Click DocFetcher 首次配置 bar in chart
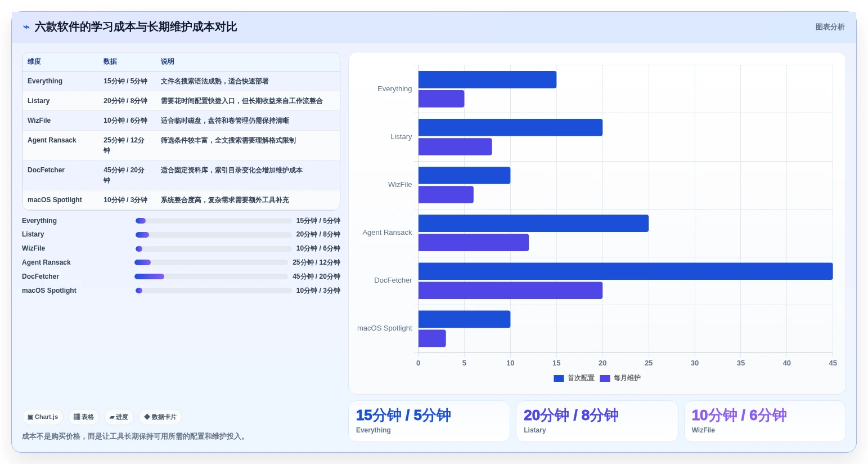The height and width of the screenshot is (464, 868). (x=626, y=271)
